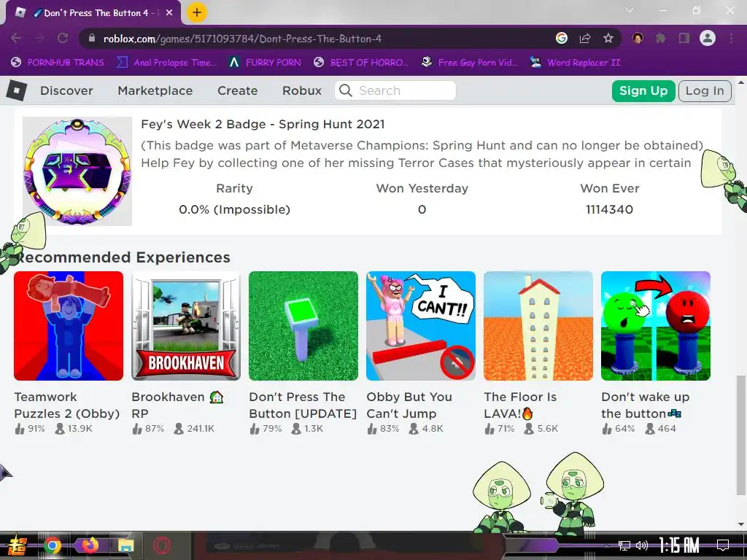The image size is (747, 560).
Task: Click the Won Ever value 1114340
Action: click(609, 209)
